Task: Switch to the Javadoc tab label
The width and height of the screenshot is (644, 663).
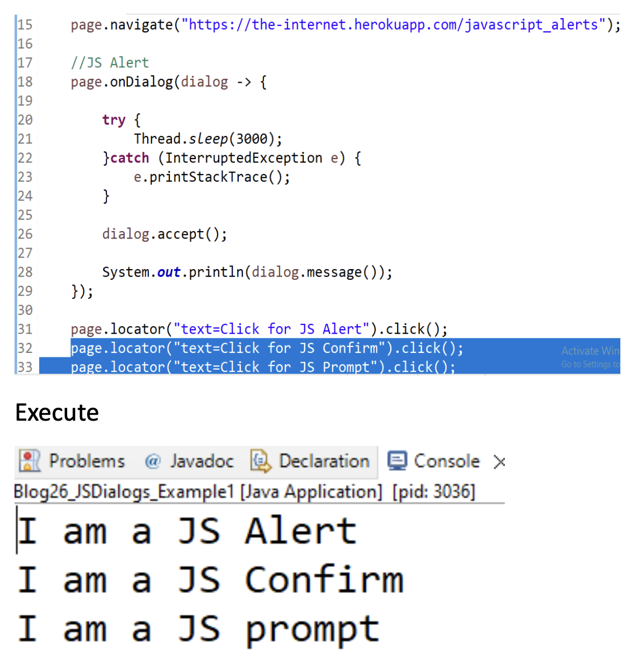Action: click(202, 462)
